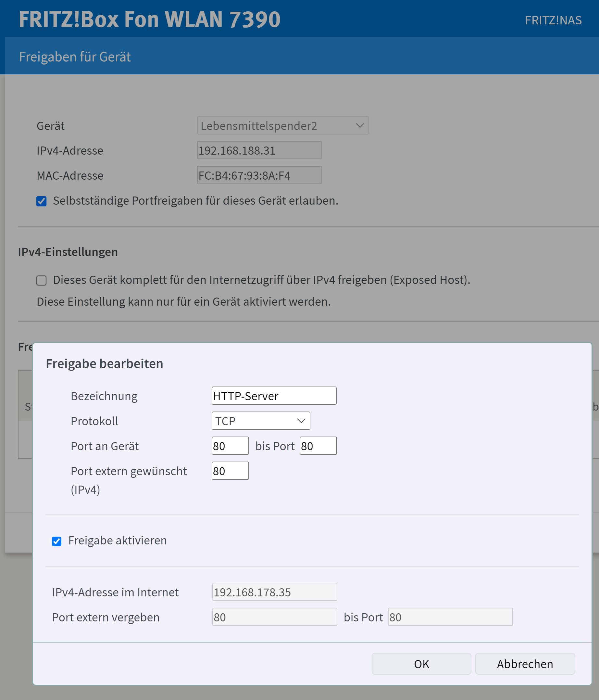599x700 pixels.
Task: Click the IPv4-Einstellungen section heading
Action: [68, 252]
